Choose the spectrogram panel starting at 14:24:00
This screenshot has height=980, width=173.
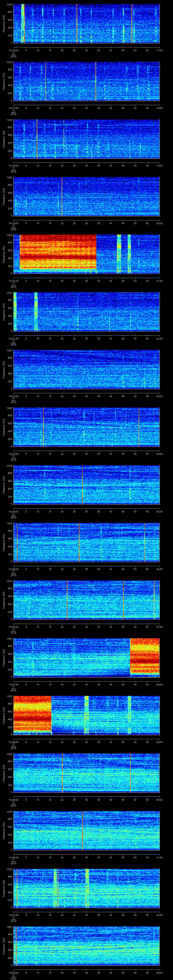tap(86, 485)
